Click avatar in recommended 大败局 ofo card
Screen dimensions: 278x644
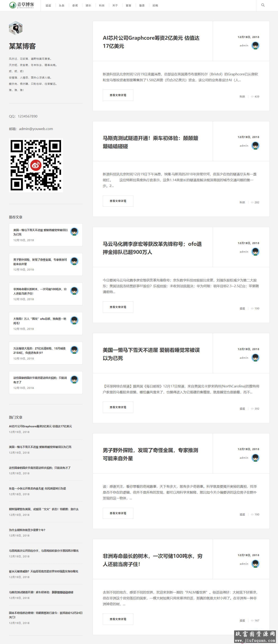click(74, 320)
